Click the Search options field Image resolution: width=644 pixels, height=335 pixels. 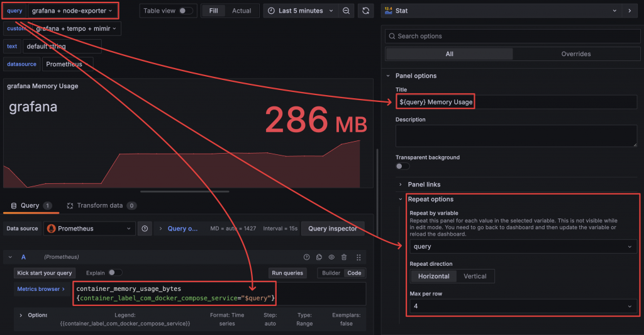pyautogui.click(x=513, y=36)
